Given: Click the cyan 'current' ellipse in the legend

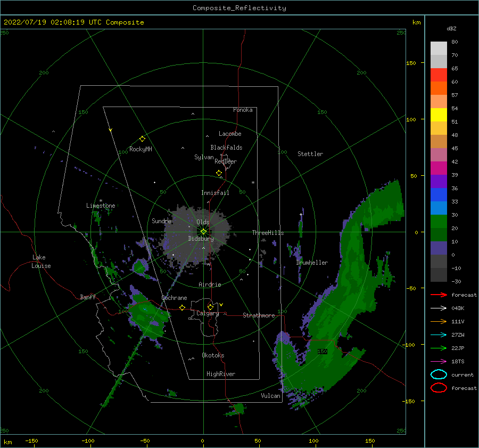Looking at the screenshot, I should pos(439,374).
